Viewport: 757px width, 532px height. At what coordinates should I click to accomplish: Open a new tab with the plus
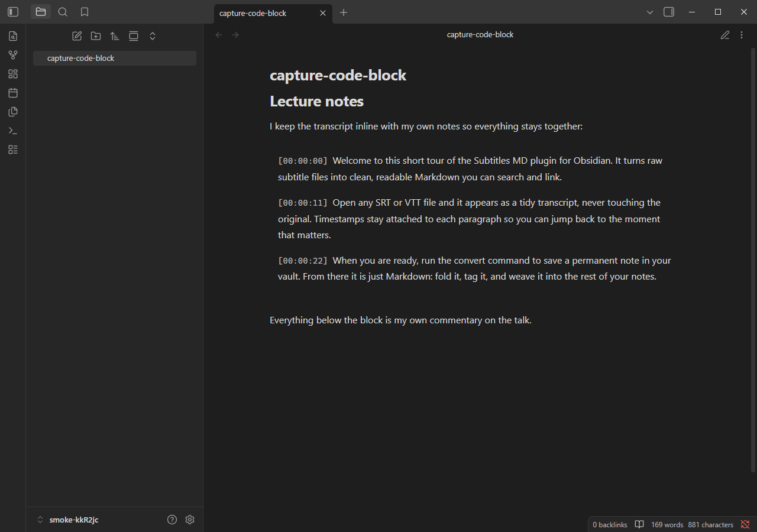[344, 12]
